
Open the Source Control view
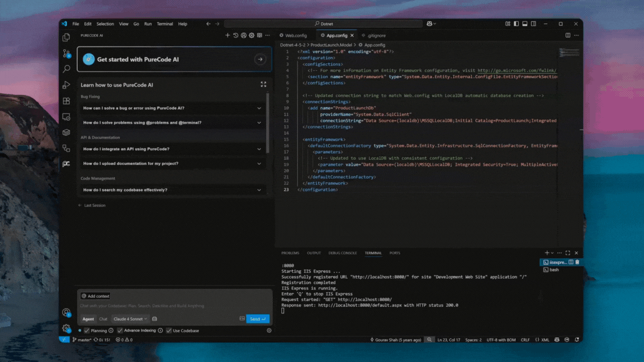coord(66,54)
